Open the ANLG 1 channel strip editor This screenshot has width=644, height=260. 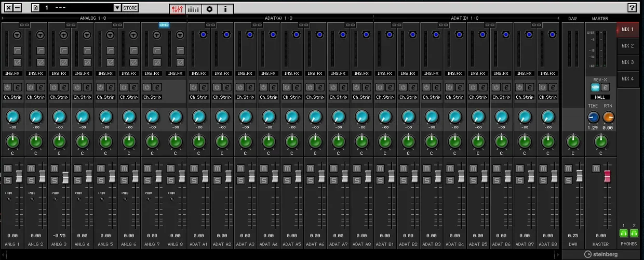coord(17,87)
